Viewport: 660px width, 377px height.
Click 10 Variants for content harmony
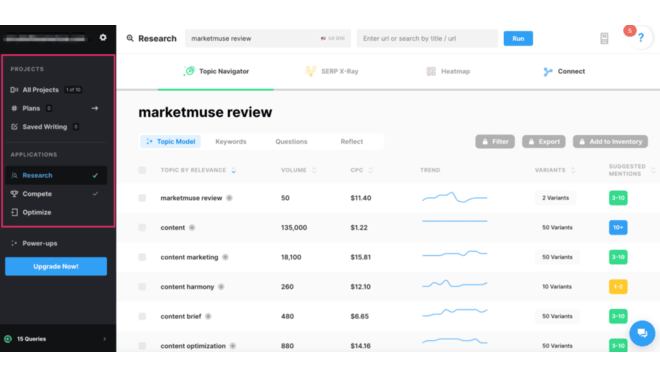pyautogui.click(x=557, y=287)
